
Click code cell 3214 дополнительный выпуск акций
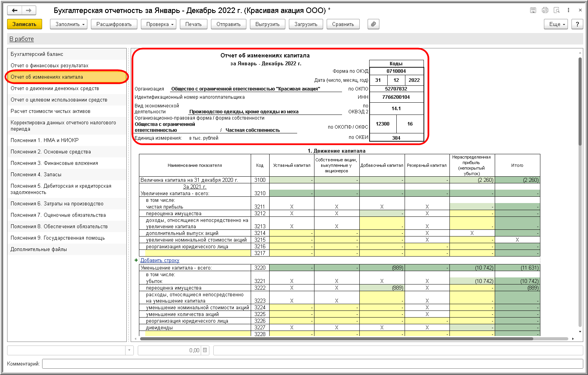tap(260, 233)
